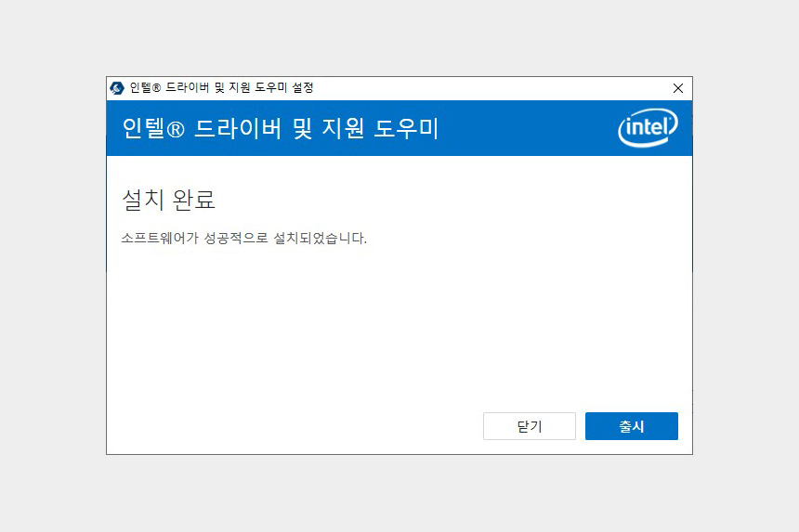Click the blue header title 인텔® 드라이버 및 지원 도우미
This screenshot has width=799, height=532.
click(281, 128)
